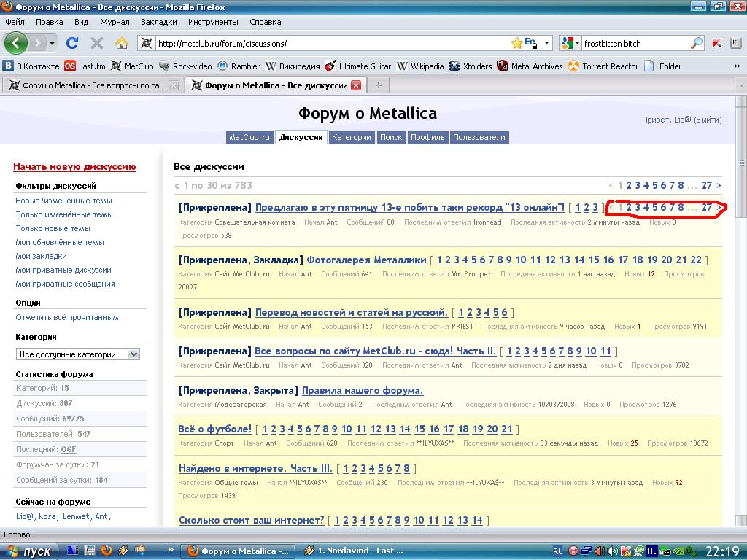Open the Torrent Reactor bookmark
747x560 pixels.
coord(603,66)
